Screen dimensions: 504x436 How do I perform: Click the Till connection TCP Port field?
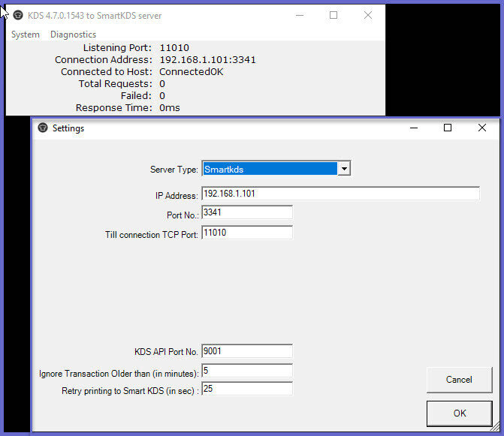point(247,233)
